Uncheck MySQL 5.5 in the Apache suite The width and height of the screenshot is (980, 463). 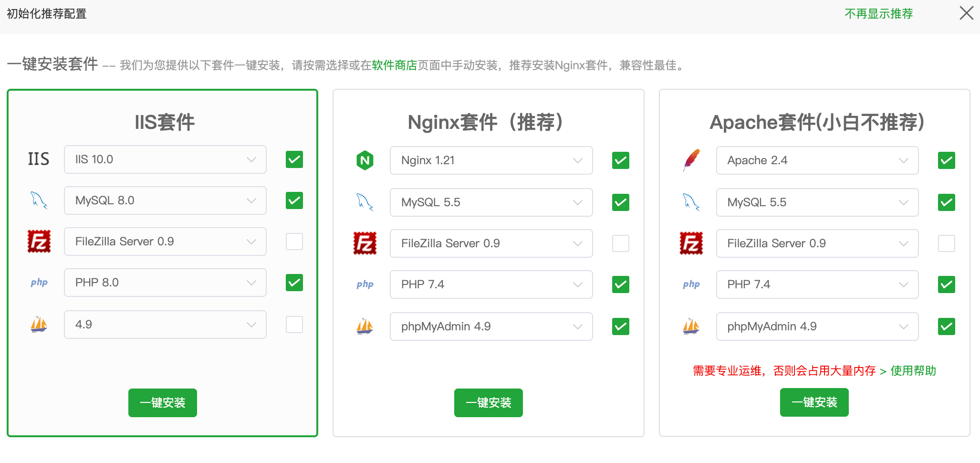point(947,202)
